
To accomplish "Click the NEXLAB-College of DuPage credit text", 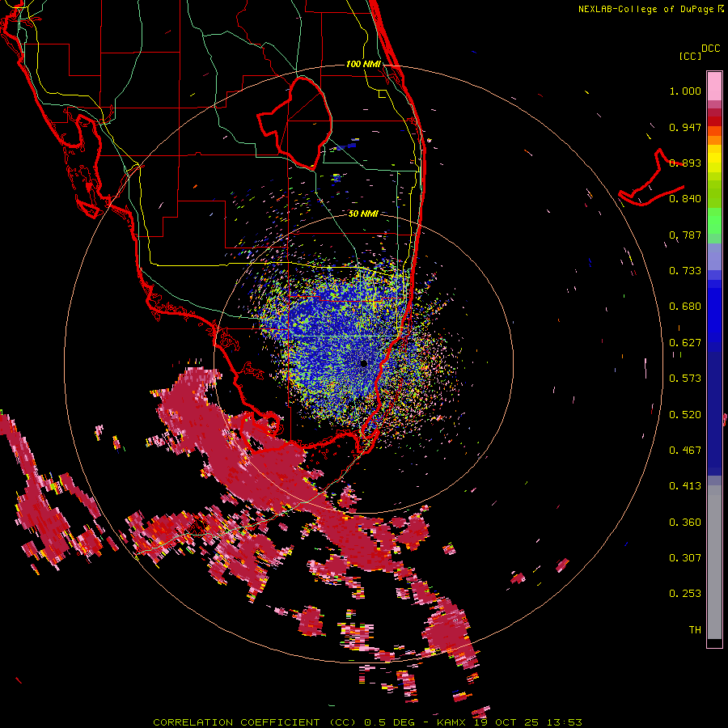I will [650, 9].
